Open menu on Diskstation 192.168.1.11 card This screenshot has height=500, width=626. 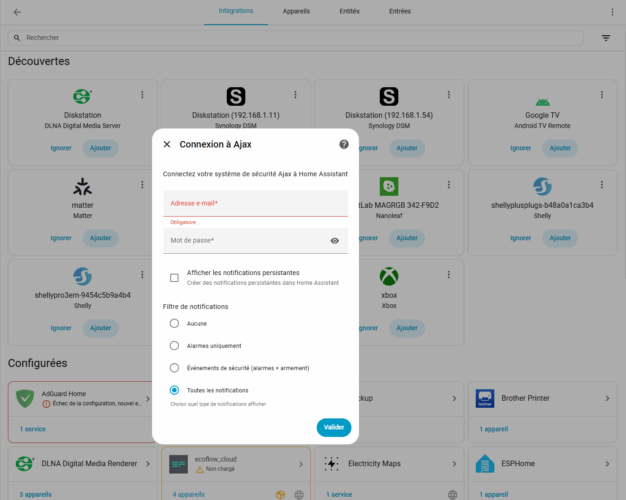pos(295,95)
